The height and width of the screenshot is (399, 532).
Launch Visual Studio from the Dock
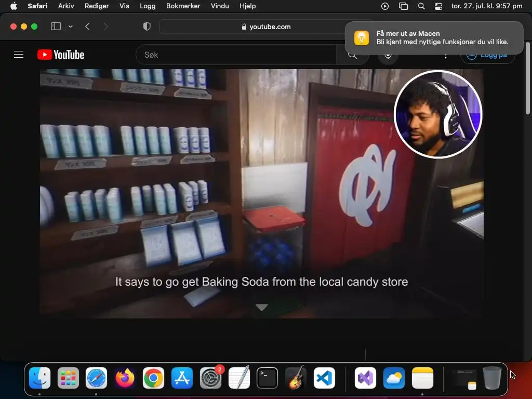coord(365,378)
